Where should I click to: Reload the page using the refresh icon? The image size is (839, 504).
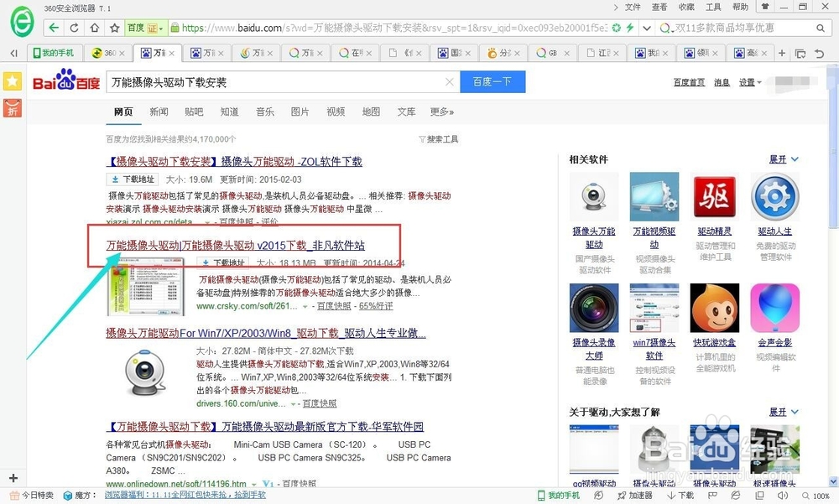tap(75, 28)
